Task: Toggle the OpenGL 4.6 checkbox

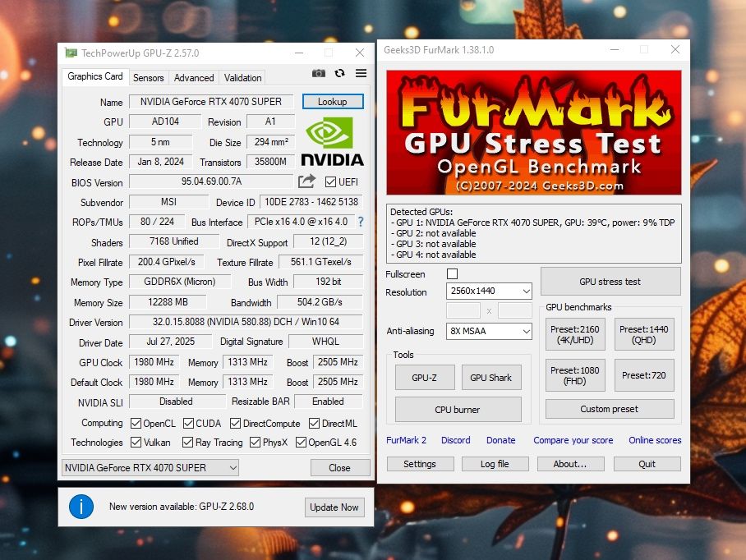Action: [x=301, y=442]
